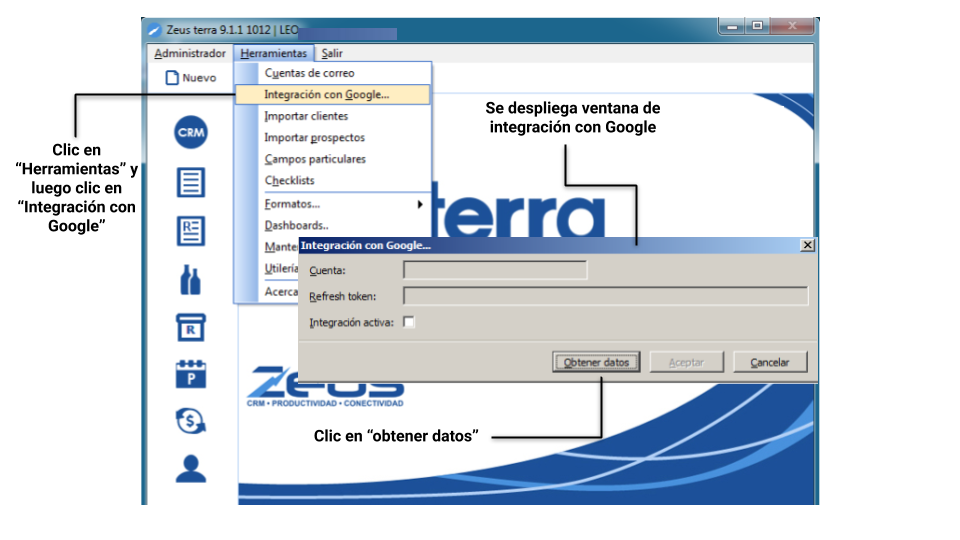The image size is (960, 540).
Task: Click the R form sheet sidebar icon
Action: click(x=191, y=231)
